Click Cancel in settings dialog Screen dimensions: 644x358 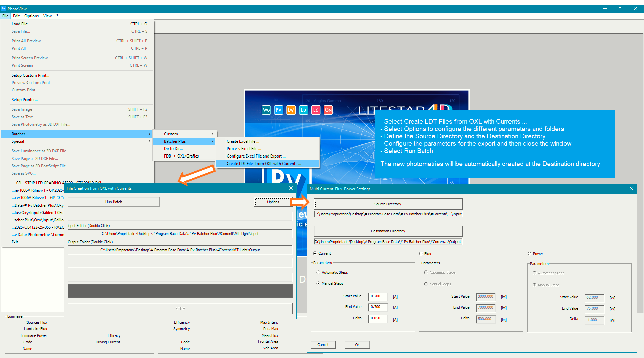click(x=323, y=345)
